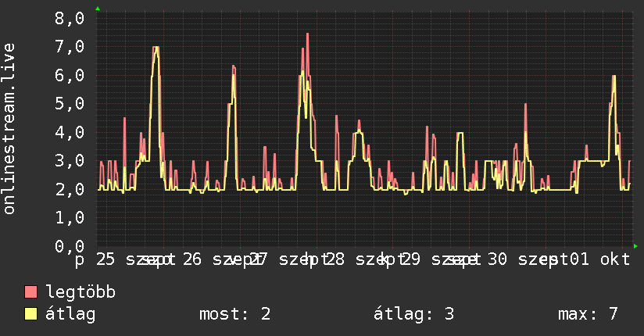Select the átlag legend label beside yellow swatch
The height and width of the screenshot is (336, 644).
click(70, 314)
